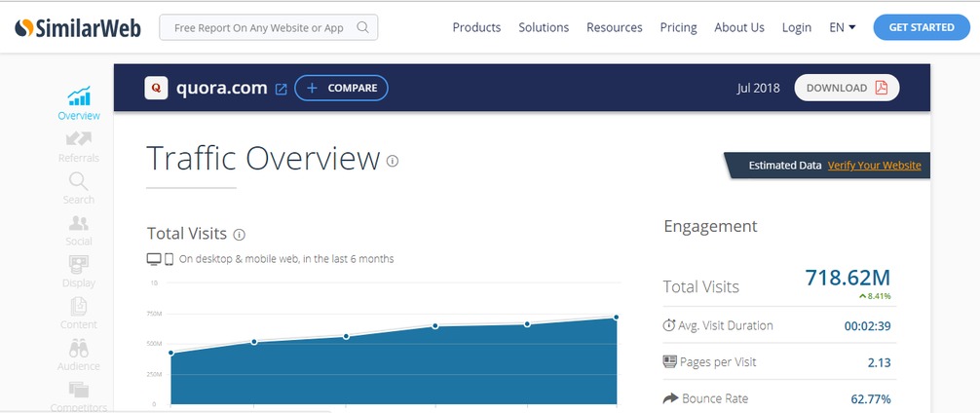Click the Avg. Visit Duration clock icon
980x413 pixels.
coord(668,325)
